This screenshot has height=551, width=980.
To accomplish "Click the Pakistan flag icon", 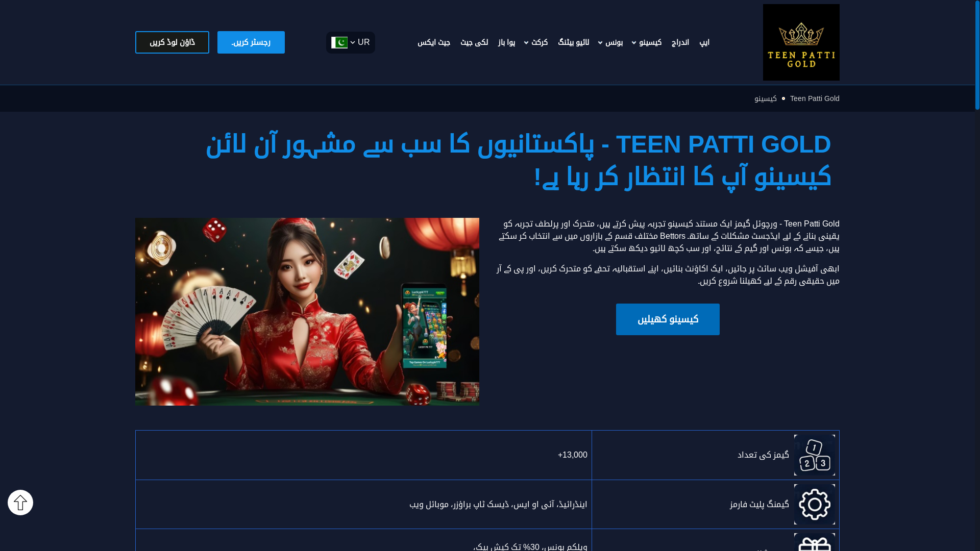I will point(339,42).
